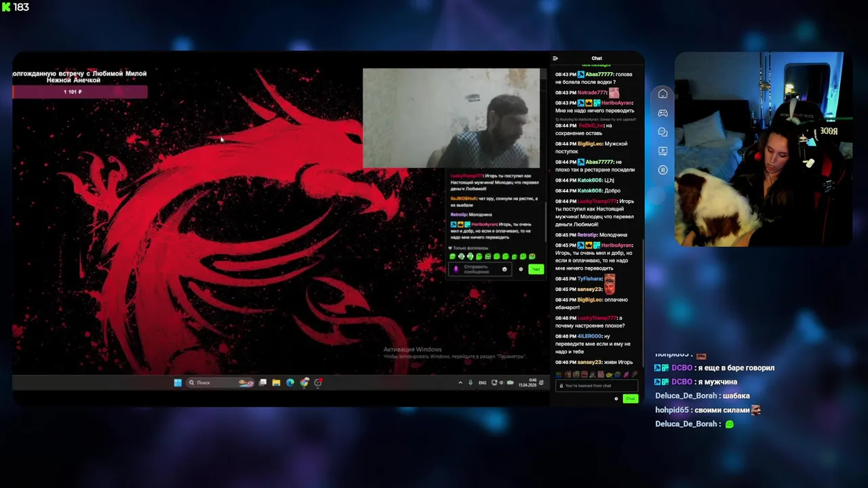The width and height of the screenshot is (868, 488).
Task: Click the banned-from-chat message field
Action: [596, 386]
